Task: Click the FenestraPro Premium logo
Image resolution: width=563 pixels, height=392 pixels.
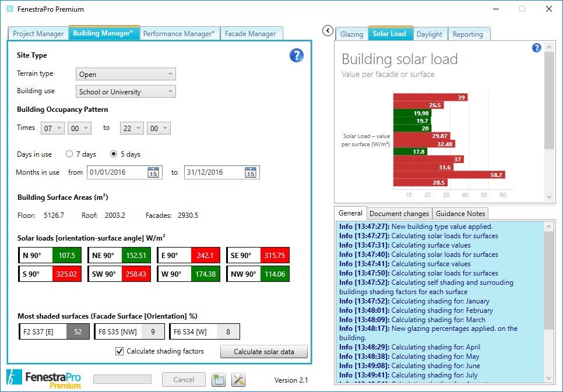Action: [44, 379]
